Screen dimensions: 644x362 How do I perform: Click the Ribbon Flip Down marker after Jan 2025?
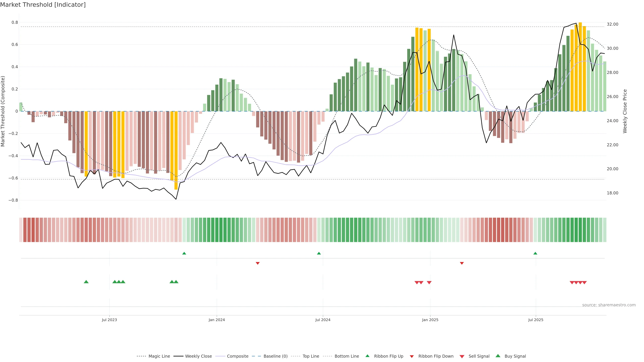click(462, 263)
